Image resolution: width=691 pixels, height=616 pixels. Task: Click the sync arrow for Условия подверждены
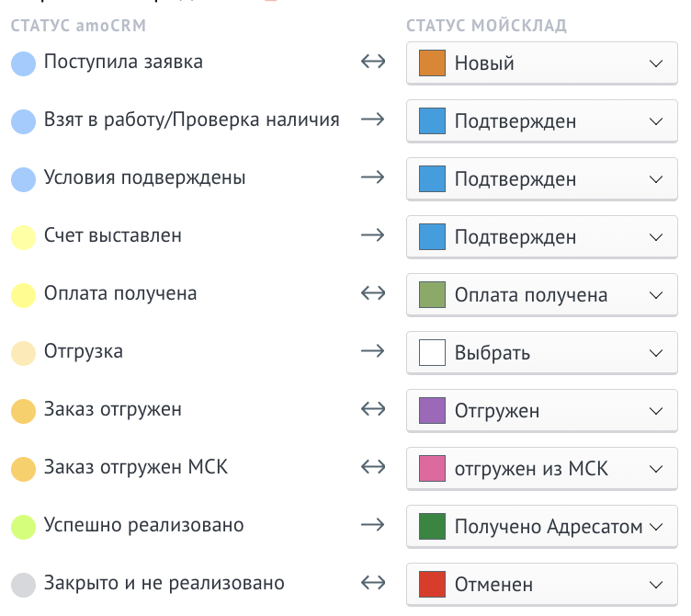pyautogui.click(x=373, y=177)
